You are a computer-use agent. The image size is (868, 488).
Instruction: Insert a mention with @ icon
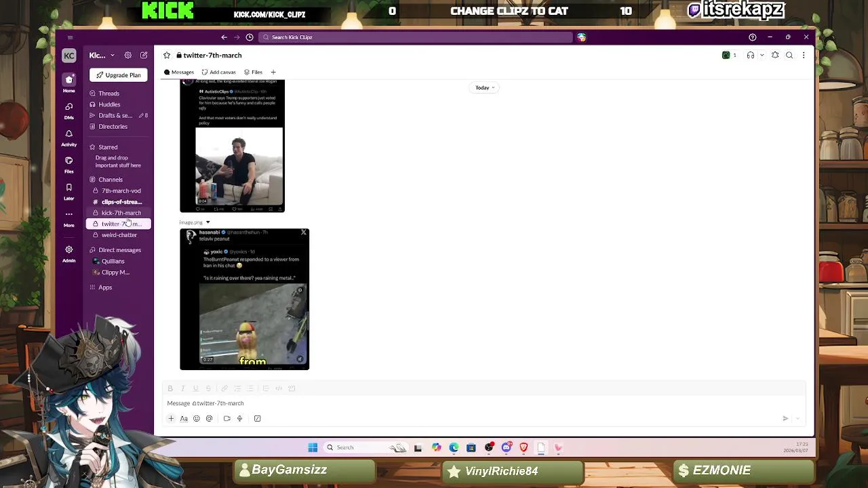point(210,419)
